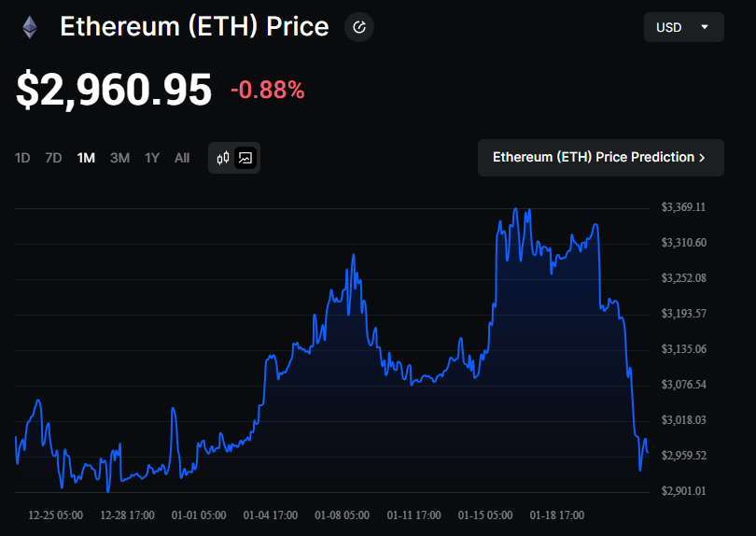This screenshot has width=756, height=536.
Task: Select the 3M time range
Action: (x=119, y=158)
